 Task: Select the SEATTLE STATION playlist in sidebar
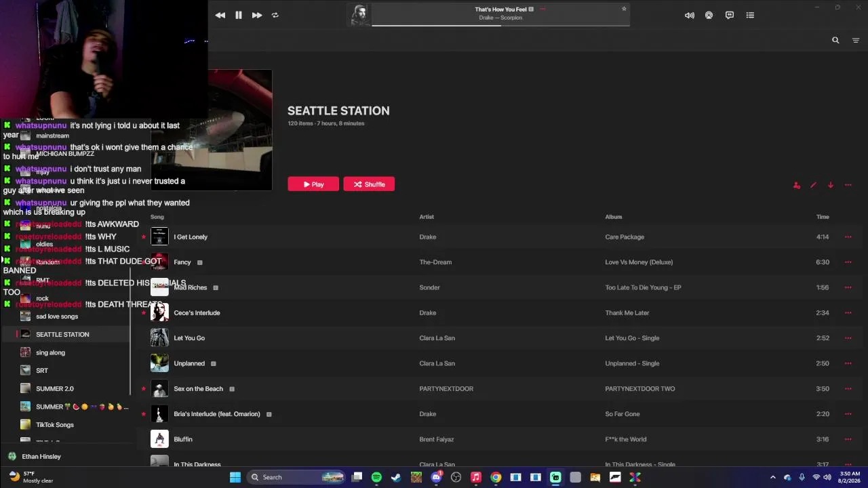tap(65, 334)
